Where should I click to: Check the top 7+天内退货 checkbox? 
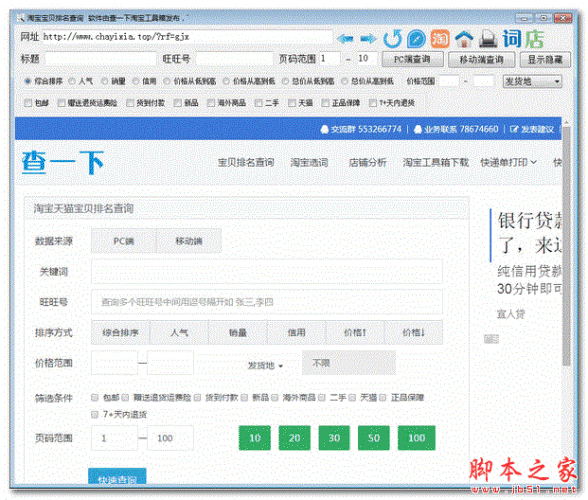tap(373, 103)
